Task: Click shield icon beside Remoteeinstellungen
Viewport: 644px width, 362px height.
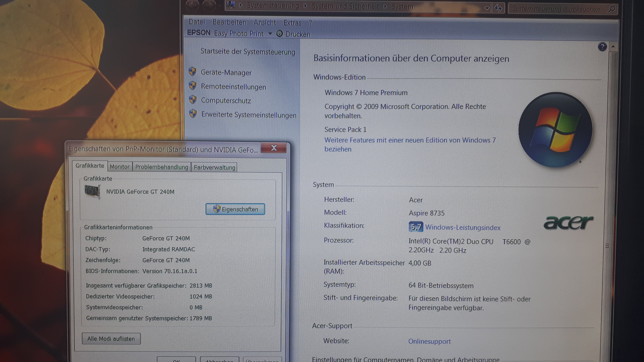Action: [192, 86]
